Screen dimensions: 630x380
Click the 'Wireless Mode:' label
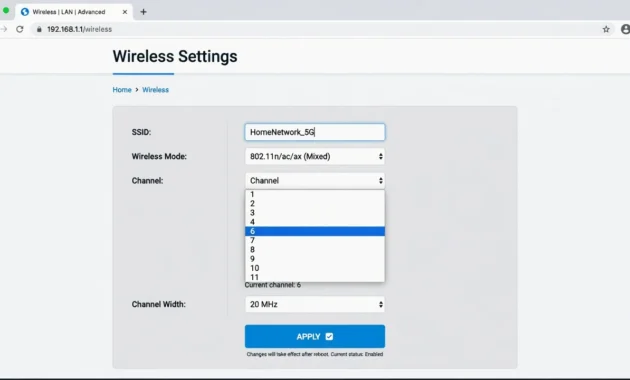click(159, 156)
